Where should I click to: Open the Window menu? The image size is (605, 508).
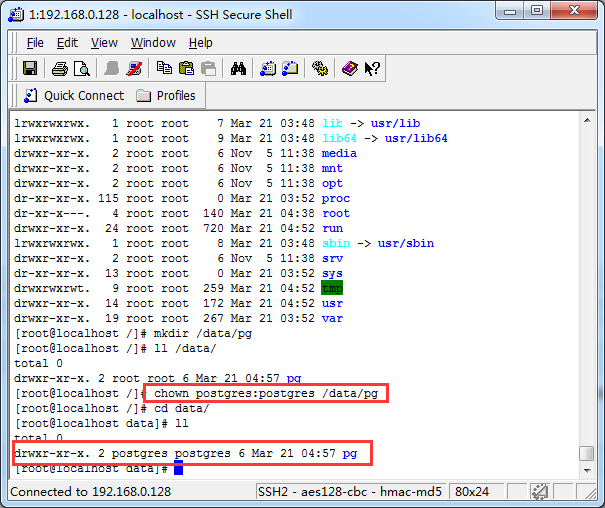pos(153,42)
